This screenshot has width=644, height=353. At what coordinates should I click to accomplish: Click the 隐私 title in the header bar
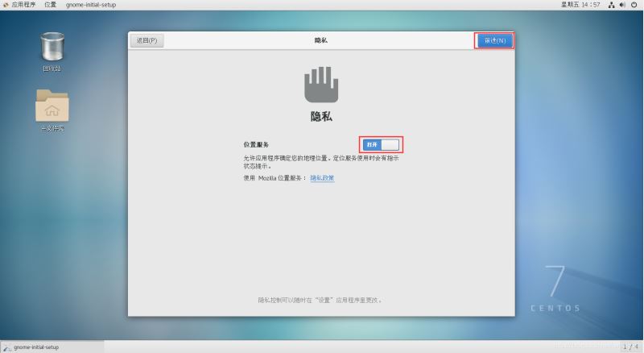coord(320,40)
